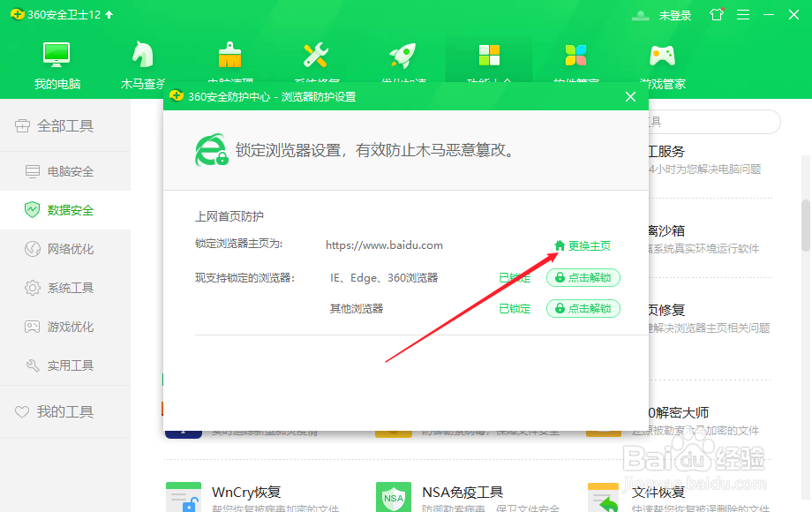
Task: Open the system repair wrench icon tab
Action: (x=315, y=56)
